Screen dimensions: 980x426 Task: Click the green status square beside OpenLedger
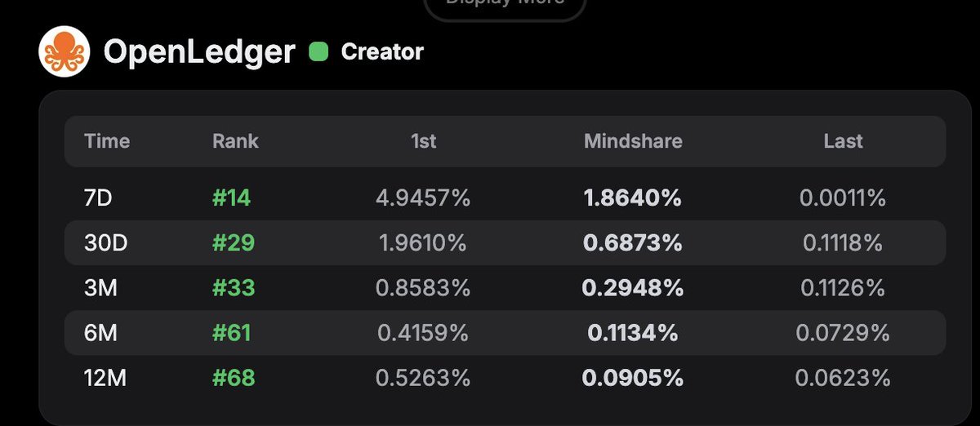coord(318,52)
